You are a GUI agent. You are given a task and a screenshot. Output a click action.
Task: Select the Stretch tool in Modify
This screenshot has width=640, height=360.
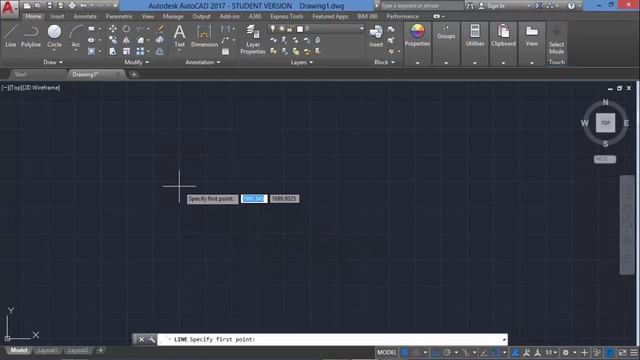113,51
